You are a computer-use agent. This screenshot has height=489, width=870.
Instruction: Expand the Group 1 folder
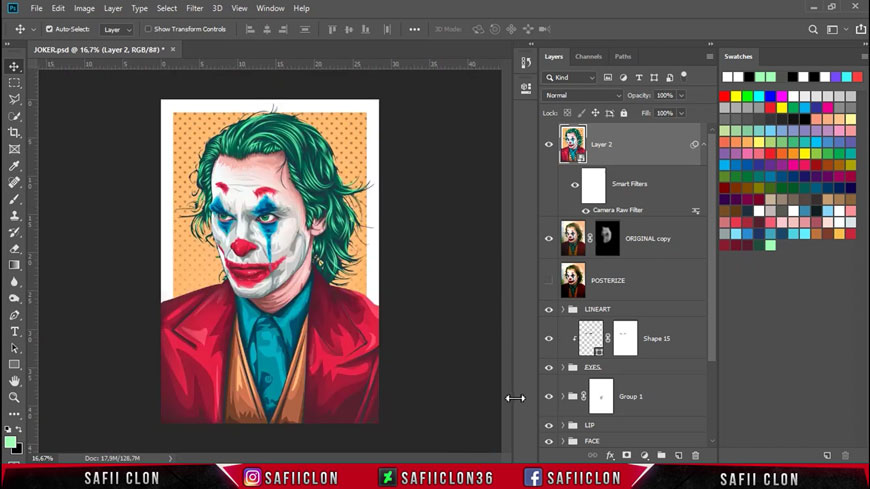[563, 396]
